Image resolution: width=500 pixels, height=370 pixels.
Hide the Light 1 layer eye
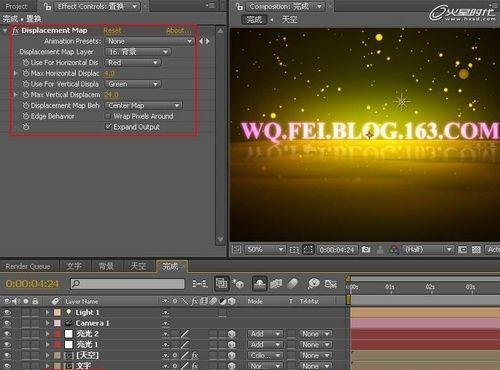[7, 312]
